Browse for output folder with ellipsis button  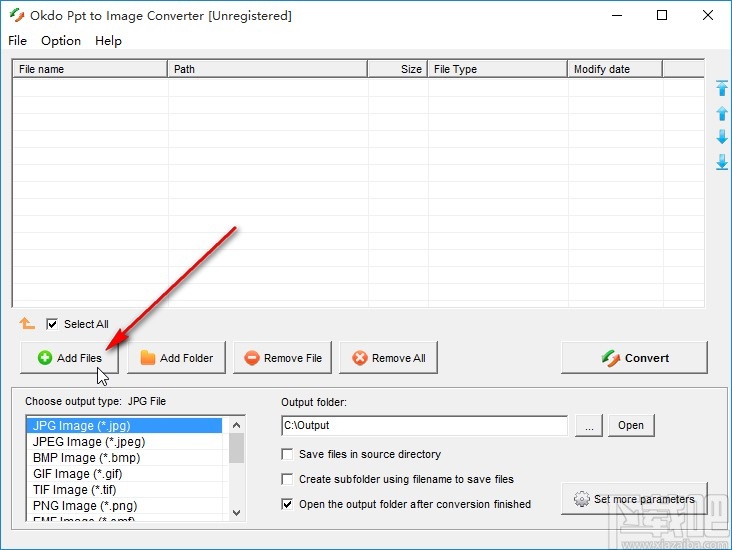tap(589, 425)
